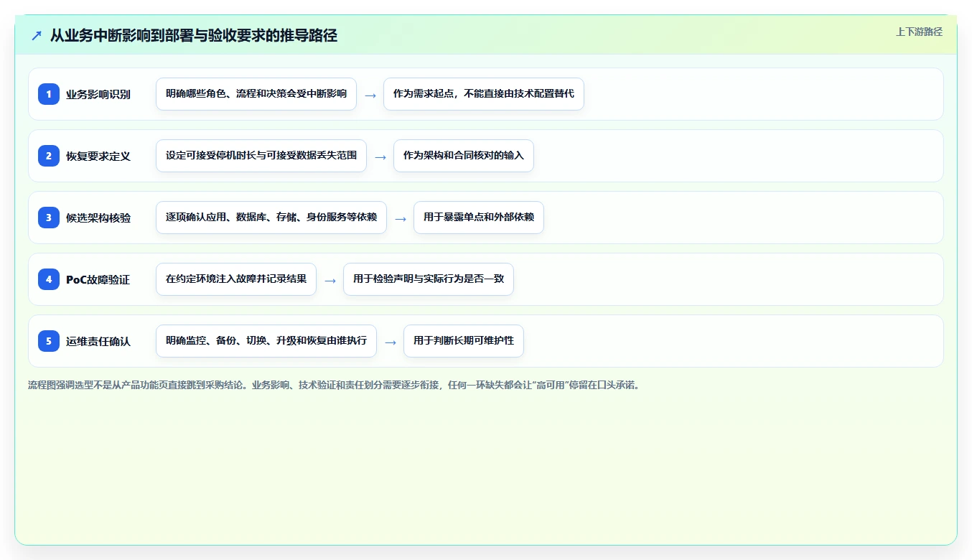
Task: Click the box 在约定环境注入故障并记录结果
Action: pyautogui.click(x=236, y=279)
